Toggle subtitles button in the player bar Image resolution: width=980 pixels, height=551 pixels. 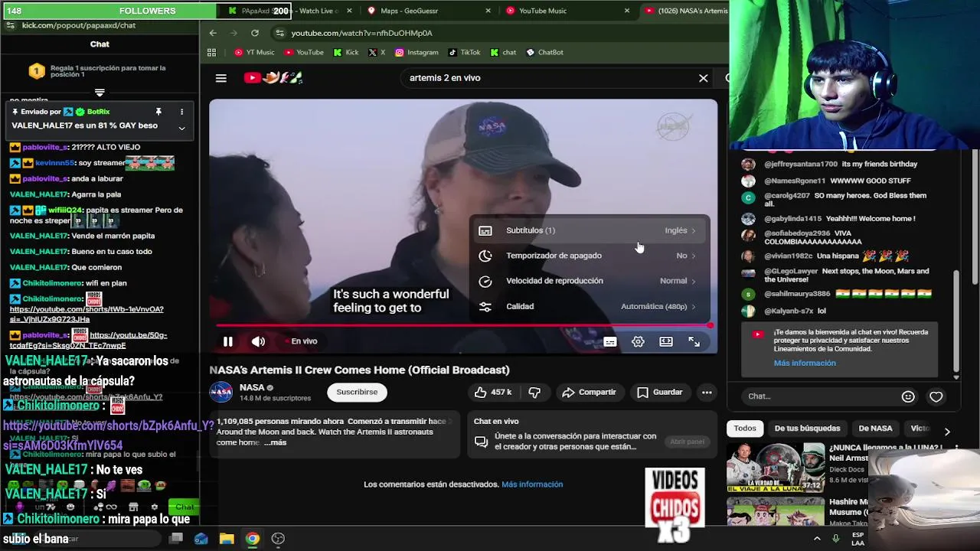coord(610,342)
